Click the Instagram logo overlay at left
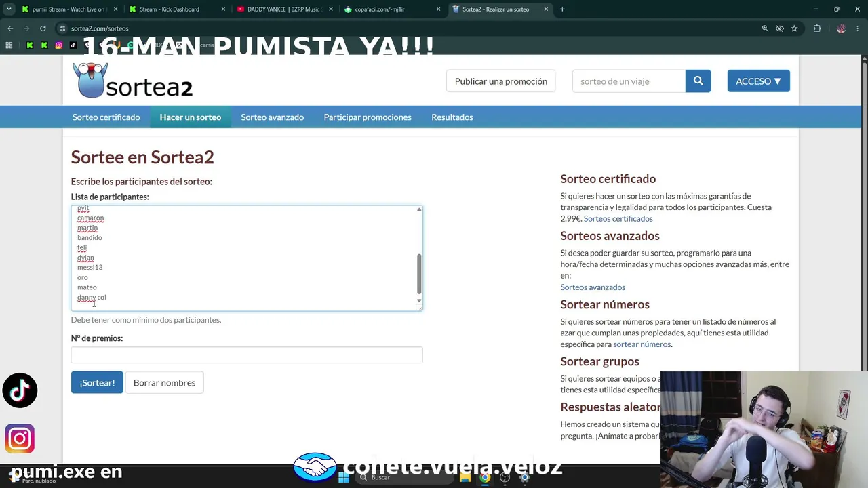 20,439
